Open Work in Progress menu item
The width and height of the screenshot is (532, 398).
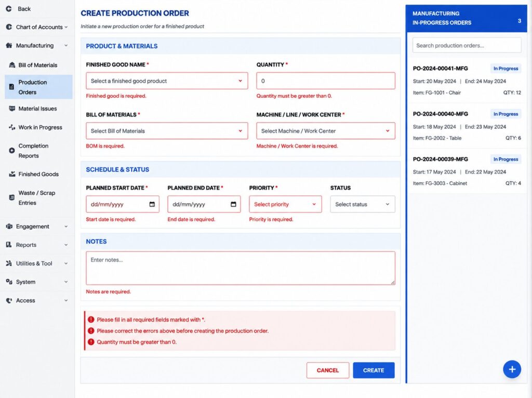(x=38, y=127)
